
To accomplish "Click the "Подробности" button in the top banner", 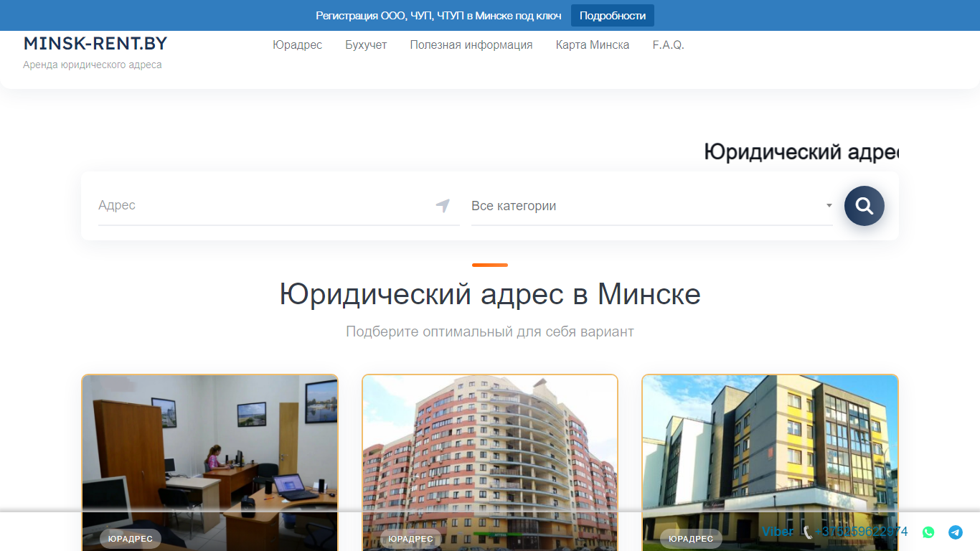I will point(613,16).
